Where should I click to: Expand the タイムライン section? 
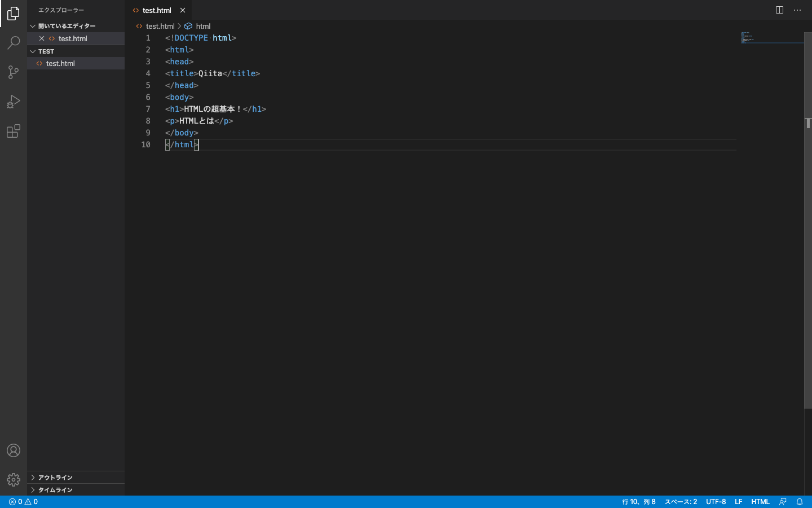click(76, 490)
